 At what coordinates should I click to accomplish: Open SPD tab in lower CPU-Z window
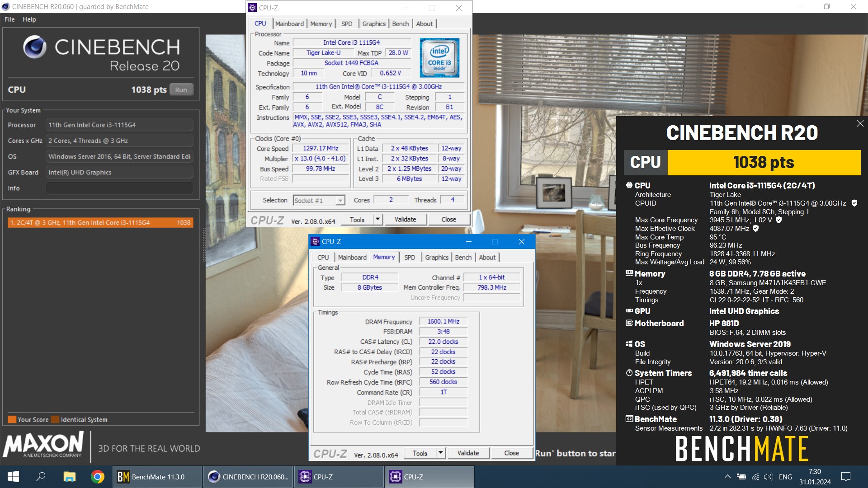410,257
